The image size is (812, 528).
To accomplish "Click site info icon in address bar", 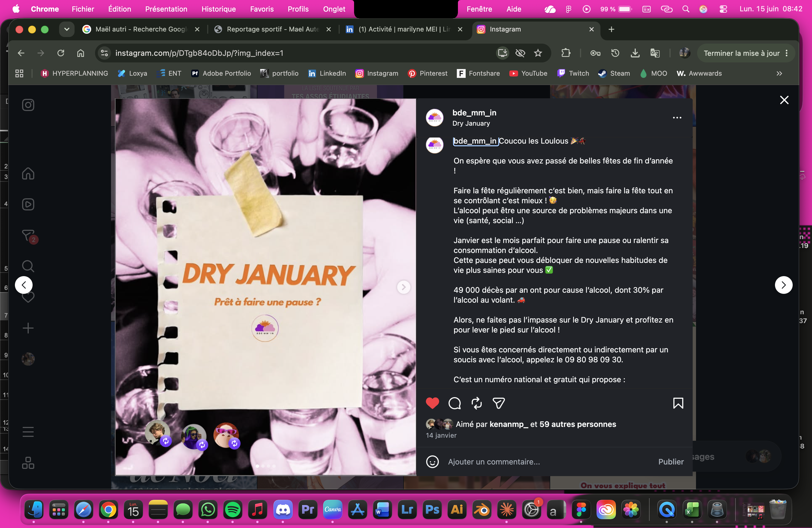I will coord(104,53).
